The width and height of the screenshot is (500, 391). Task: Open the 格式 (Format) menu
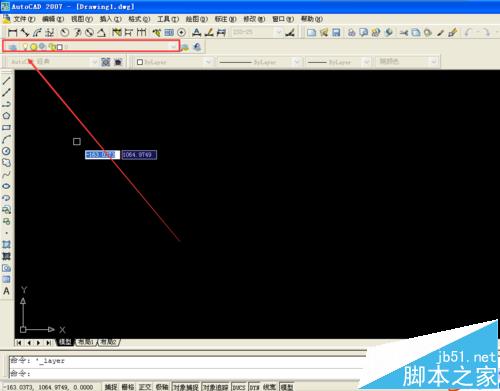pos(139,19)
